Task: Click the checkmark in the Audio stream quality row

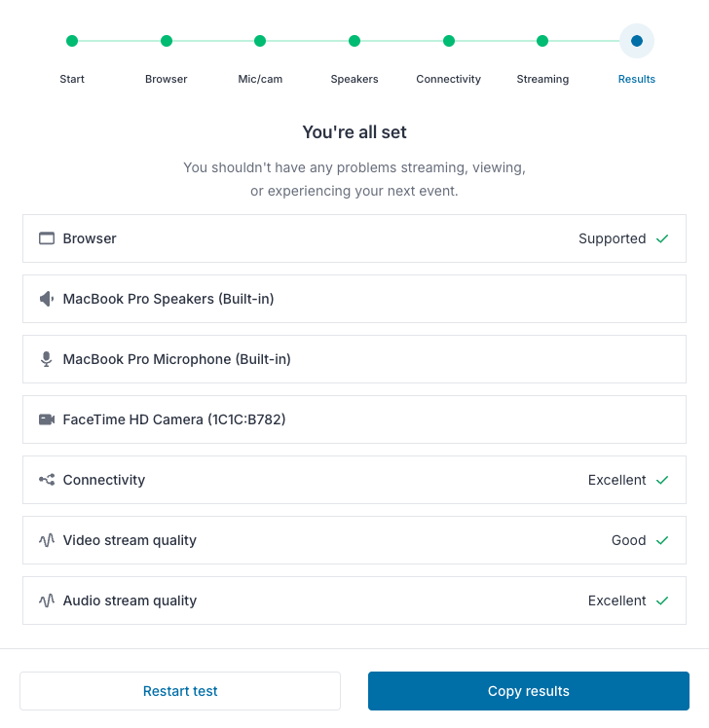Action: 662,601
